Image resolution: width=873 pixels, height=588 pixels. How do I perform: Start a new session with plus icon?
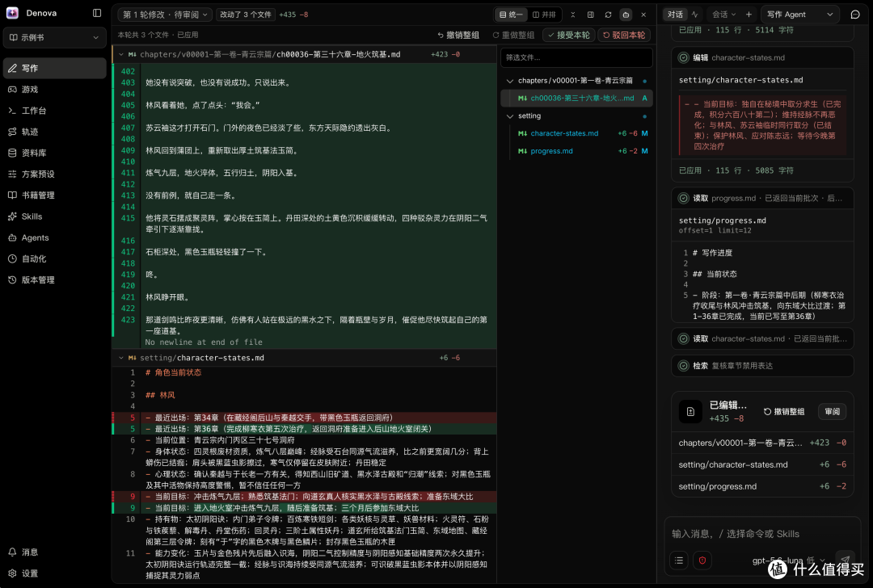click(749, 15)
